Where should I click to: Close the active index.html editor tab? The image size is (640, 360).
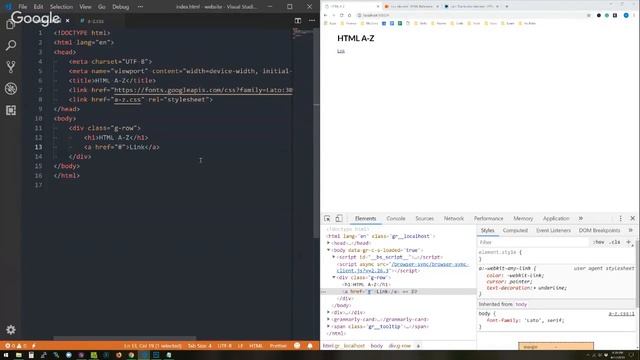coord(67,20)
